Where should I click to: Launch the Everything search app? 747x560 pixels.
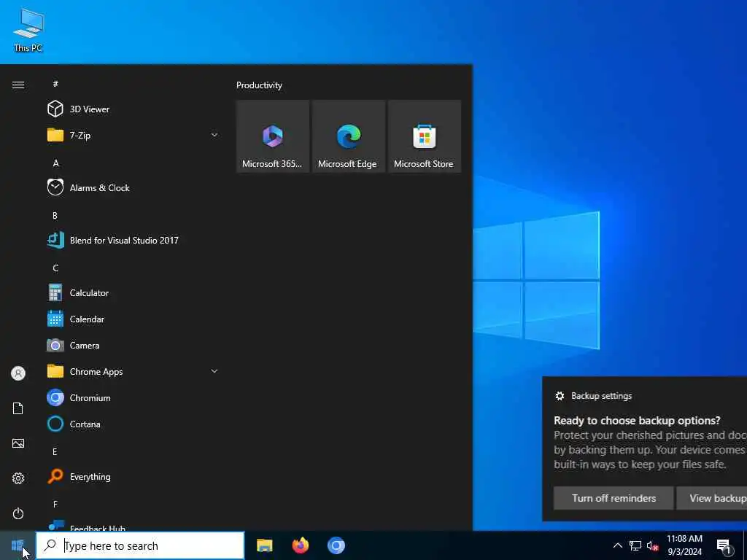[133, 477]
